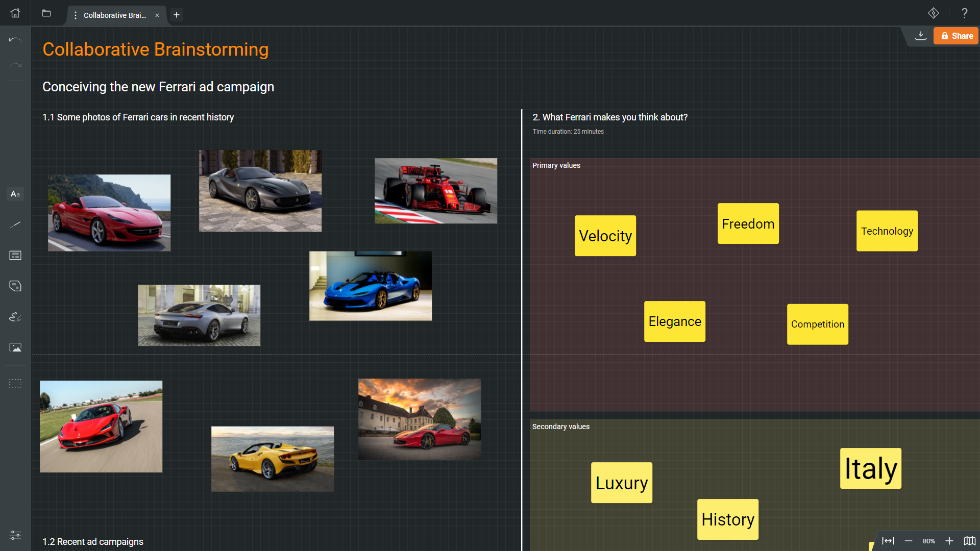The width and height of the screenshot is (980, 551).
Task: Select the yellow Velocity sticky note
Action: 605,236
